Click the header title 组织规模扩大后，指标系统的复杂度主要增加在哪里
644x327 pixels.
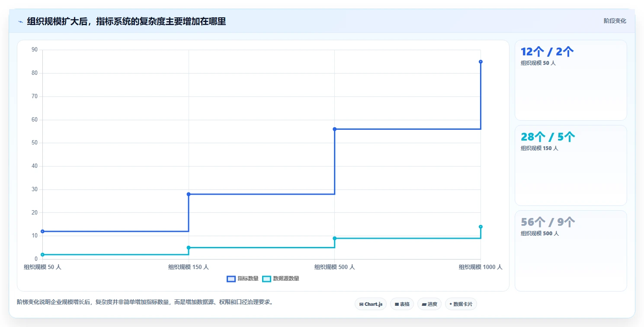126,21
